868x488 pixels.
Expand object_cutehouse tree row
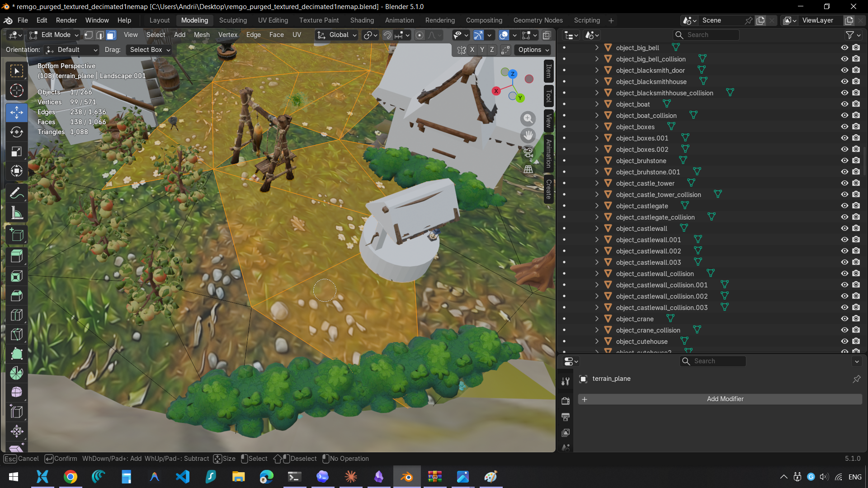click(x=597, y=341)
